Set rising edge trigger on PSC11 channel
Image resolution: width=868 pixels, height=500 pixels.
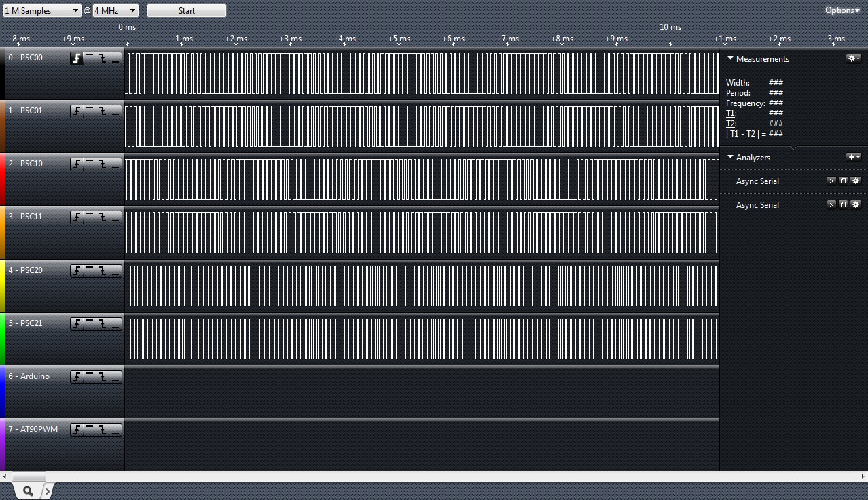click(x=77, y=217)
